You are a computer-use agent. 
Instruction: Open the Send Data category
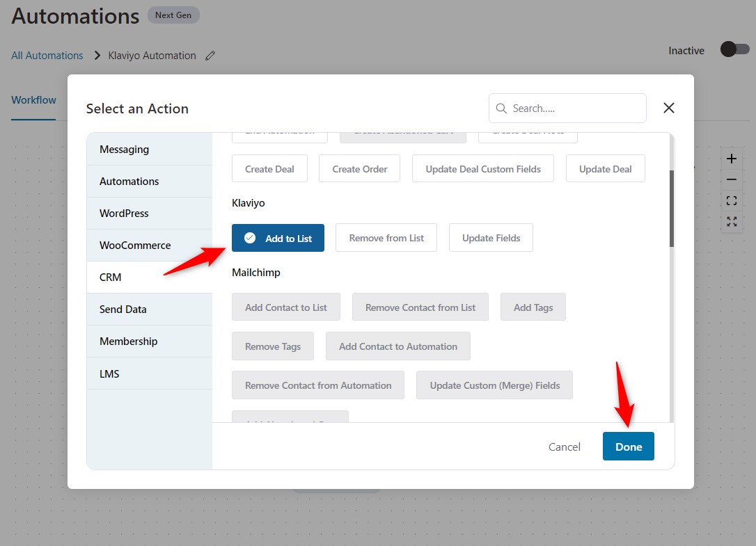150,310
